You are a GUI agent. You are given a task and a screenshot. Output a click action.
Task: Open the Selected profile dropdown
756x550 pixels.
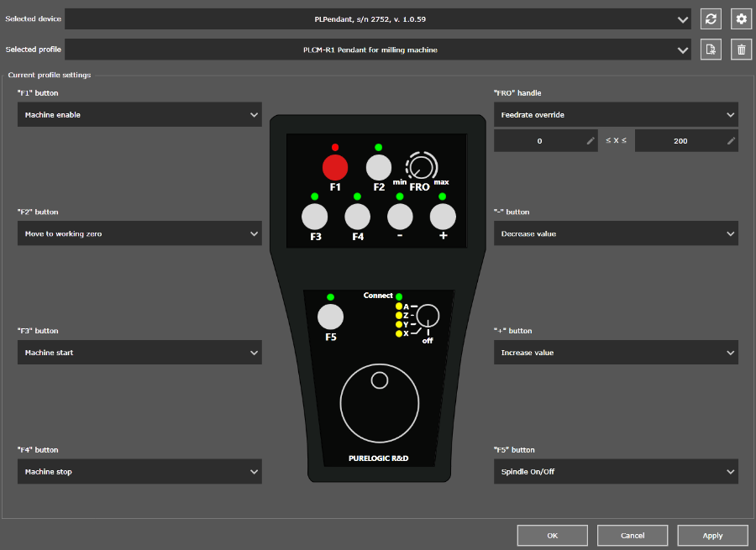pyautogui.click(x=377, y=50)
